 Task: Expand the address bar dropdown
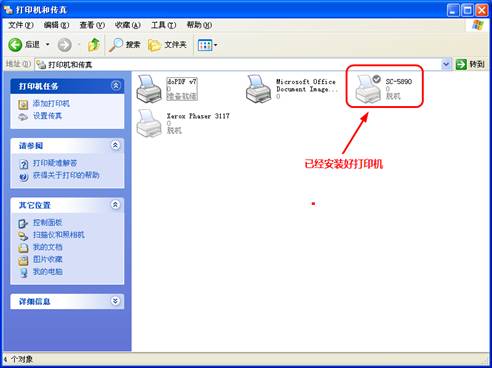[x=446, y=64]
